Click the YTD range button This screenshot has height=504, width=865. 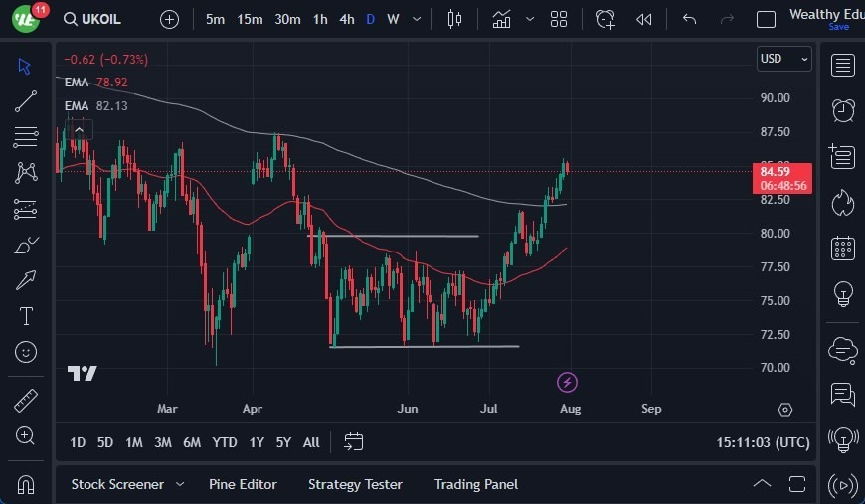point(225,442)
